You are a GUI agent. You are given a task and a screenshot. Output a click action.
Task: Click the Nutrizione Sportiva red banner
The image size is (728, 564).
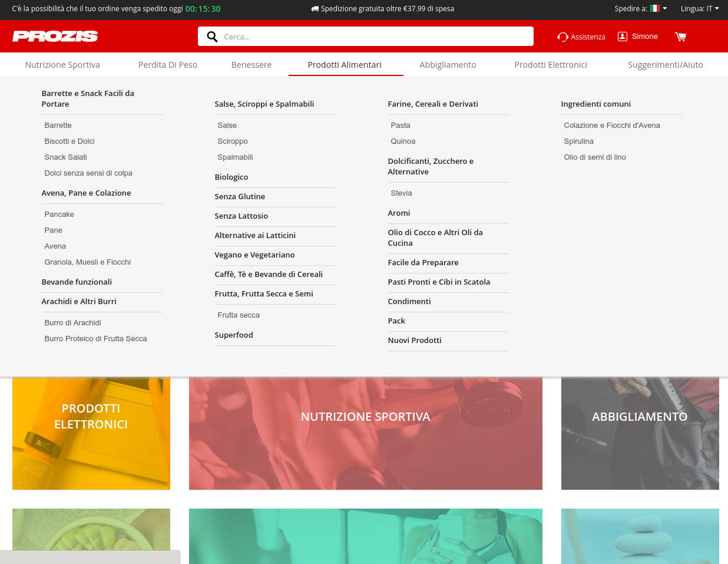pos(365,433)
